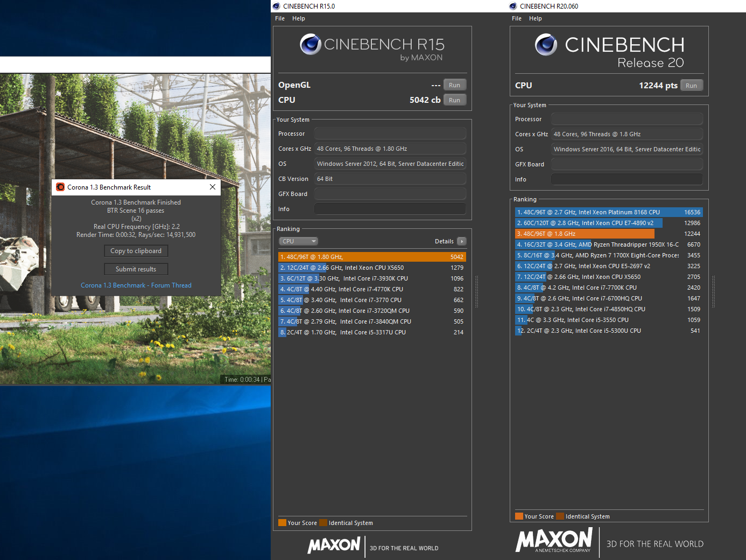746x560 pixels.
Task: Click the 5042 cb CPU score in R15
Action: point(425,100)
